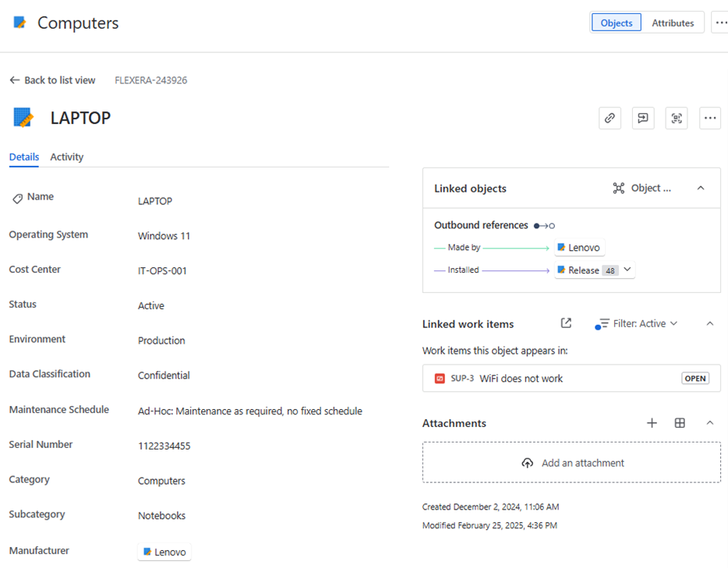Click the QR code icon
Viewport: 728px width, 568px height.
pos(677,118)
